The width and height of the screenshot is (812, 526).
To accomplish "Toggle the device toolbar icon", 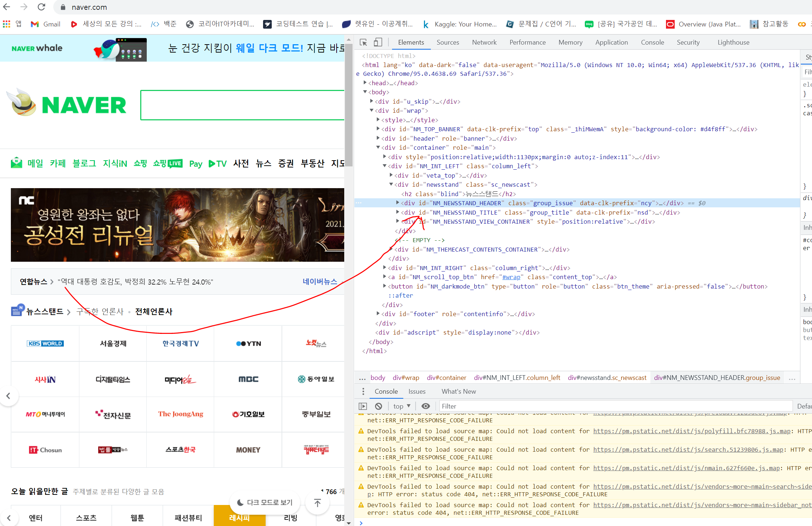I will click(378, 42).
